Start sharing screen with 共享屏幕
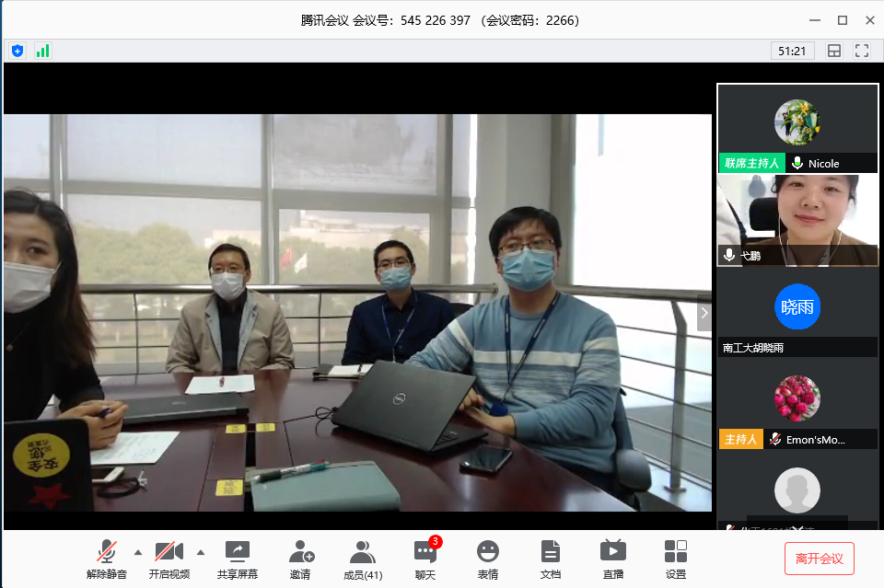 pos(238,559)
